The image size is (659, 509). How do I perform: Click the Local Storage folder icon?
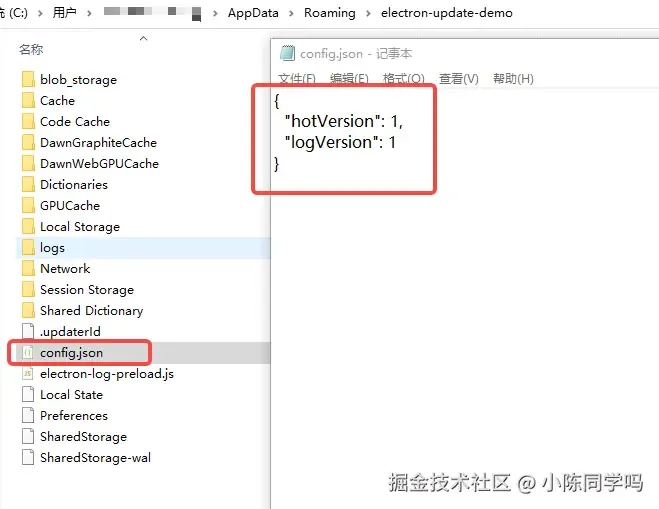point(28,226)
